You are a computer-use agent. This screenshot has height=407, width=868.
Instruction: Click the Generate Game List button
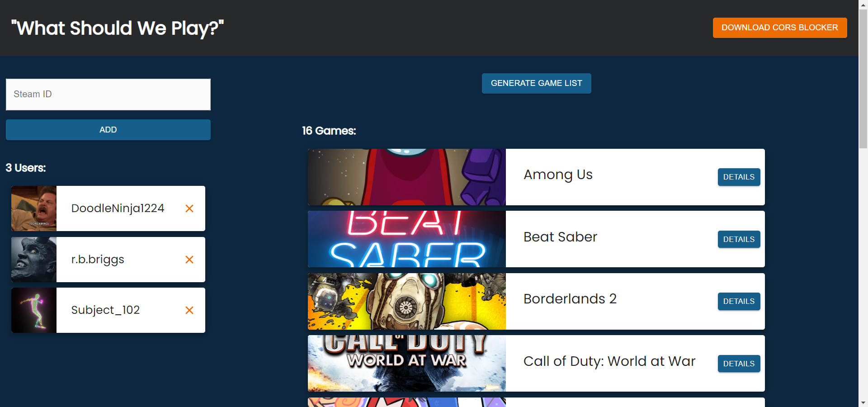coord(537,83)
